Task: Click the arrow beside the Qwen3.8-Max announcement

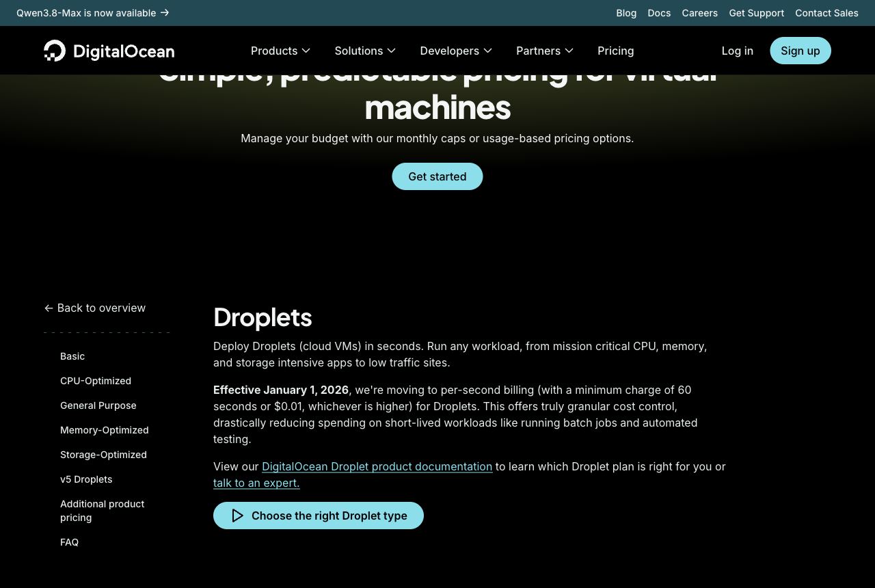Action: point(165,13)
